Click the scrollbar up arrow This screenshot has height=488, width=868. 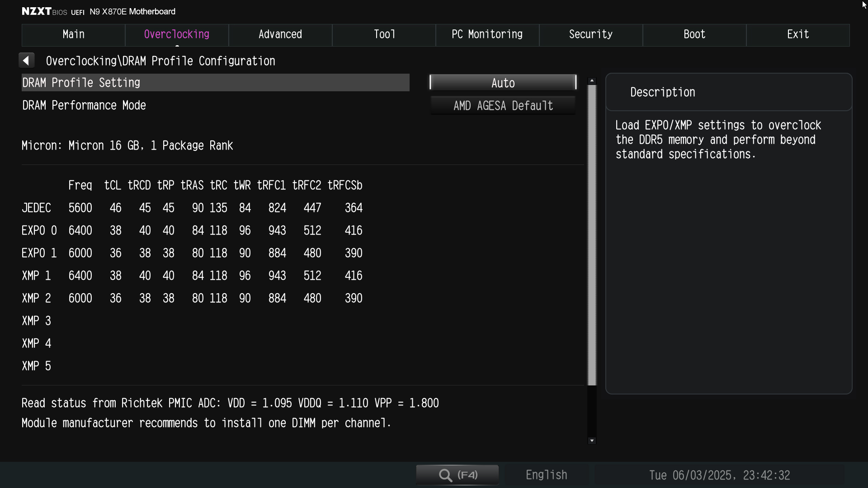[x=592, y=81]
